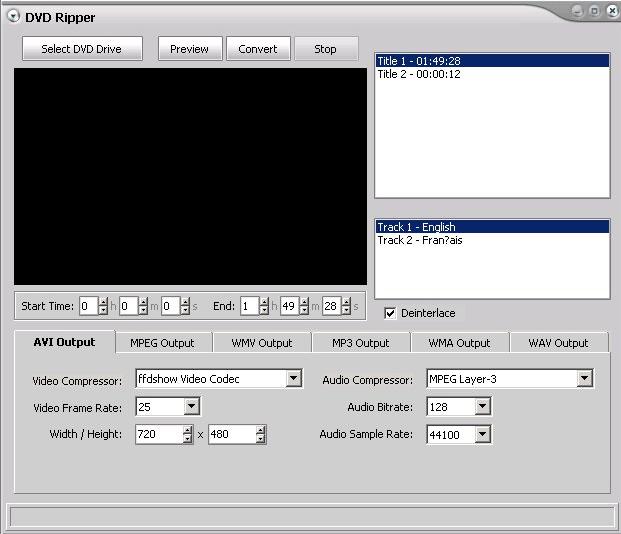Expand the Video Frame Rate dropdown
Viewport: 621px width, 534px height.
192,406
